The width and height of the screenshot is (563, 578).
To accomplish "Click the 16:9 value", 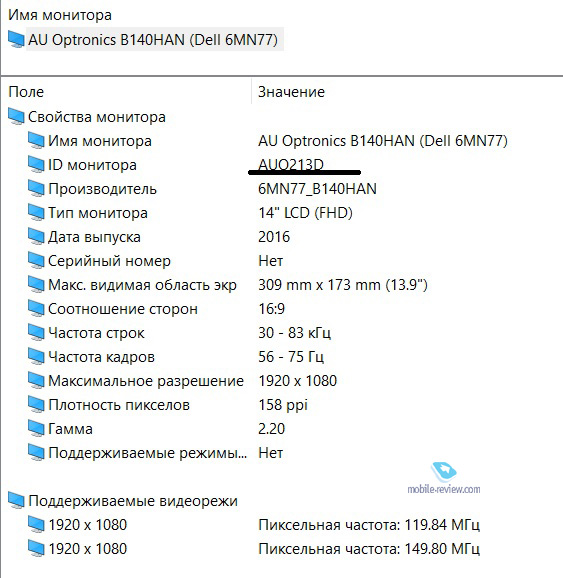I will click(x=271, y=309).
